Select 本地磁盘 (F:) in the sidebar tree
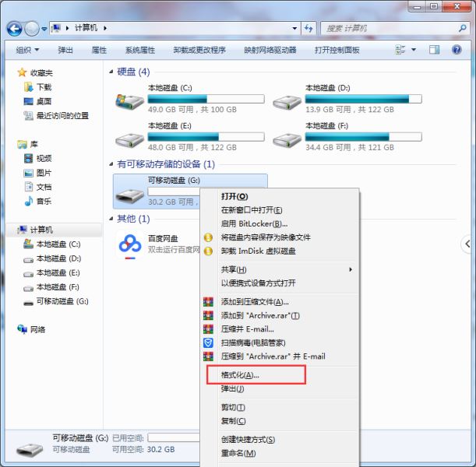This screenshot has height=467, width=476. 51,287
